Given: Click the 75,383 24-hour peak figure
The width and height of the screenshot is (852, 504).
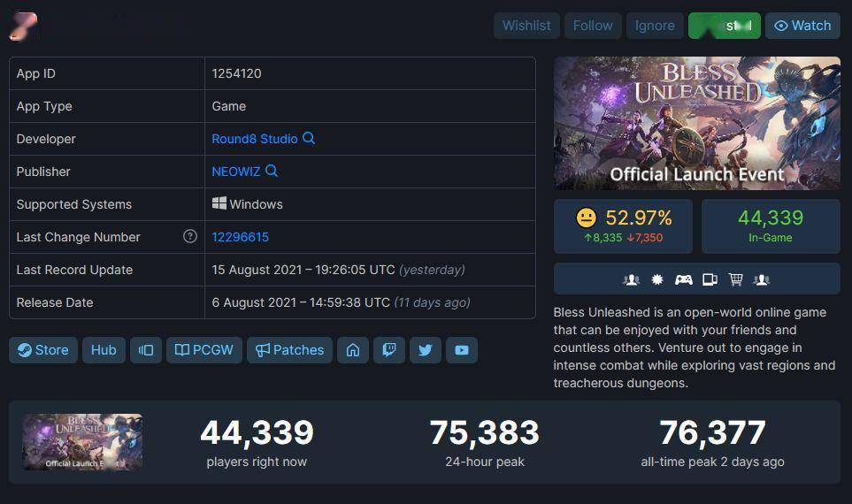Looking at the screenshot, I should [x=485, y=433].
